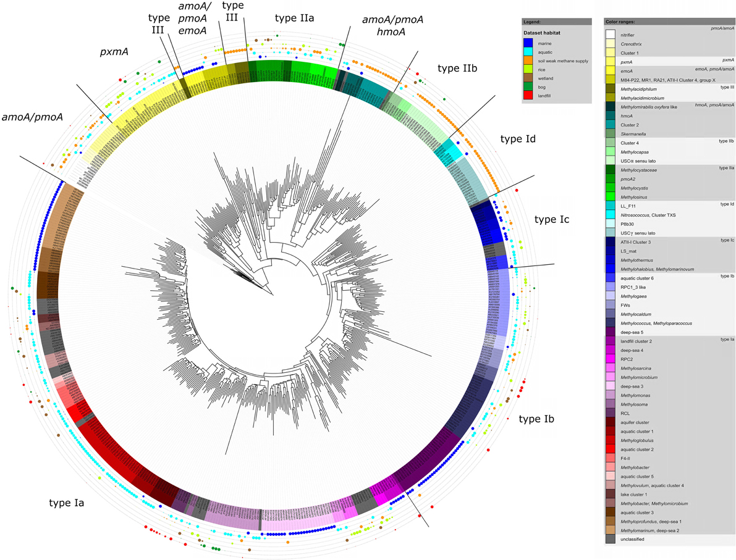The image size is (736, 560).
Task: Click the 'aquifer cluster' legend label
Action: (x=635, y=422)
